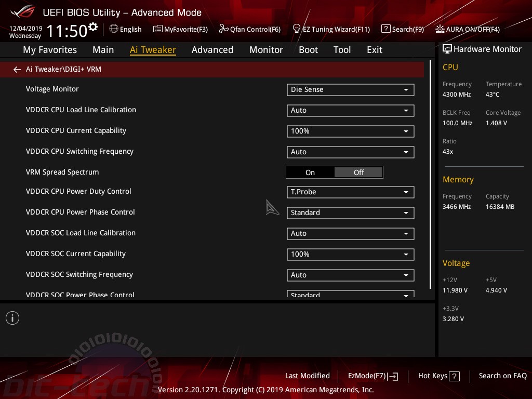Set VRM Spread Spectrum to Off
Screen dimensions: 532x399
(x=358, y=172)
